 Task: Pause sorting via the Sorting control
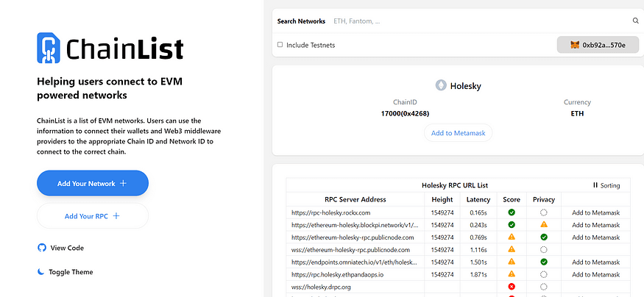tap(606, 185)
